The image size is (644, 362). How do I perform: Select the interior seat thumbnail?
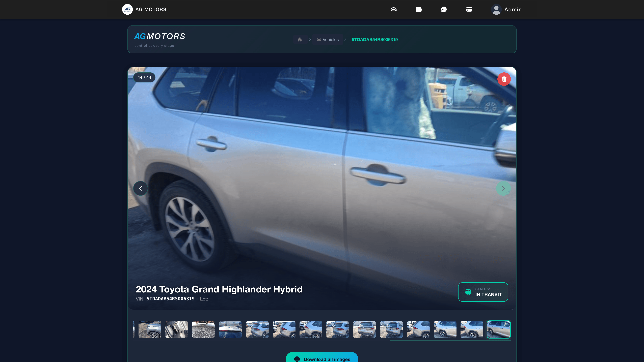coord(177,329)
